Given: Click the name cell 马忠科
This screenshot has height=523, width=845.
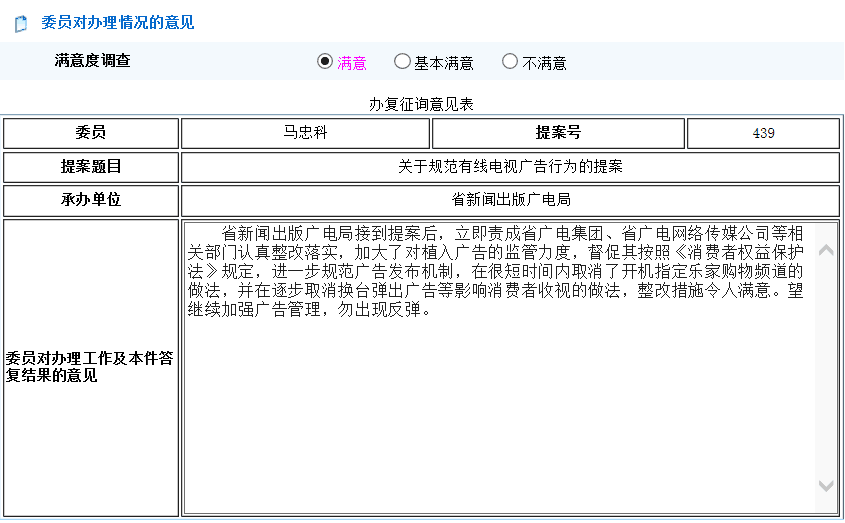Looking at the screenshot, I should tap(306, 133).
